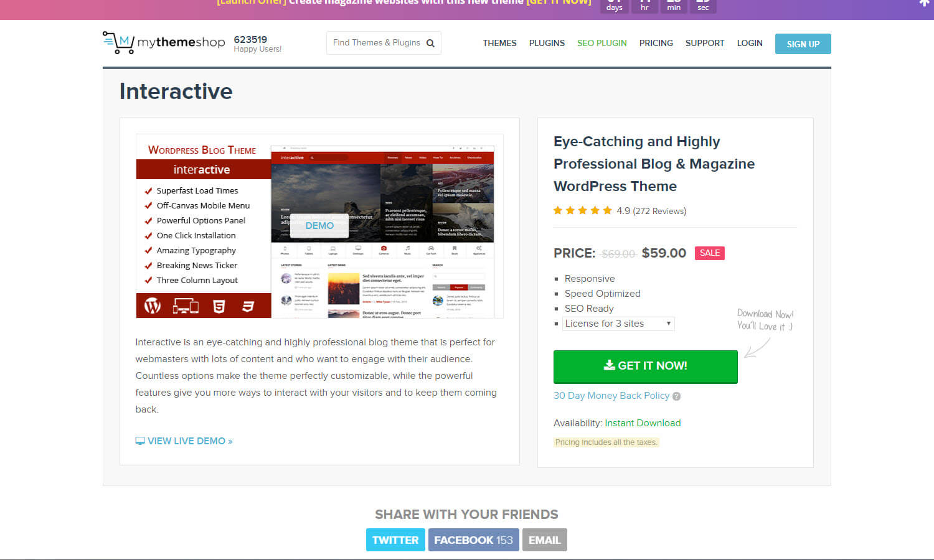Switch to the SEO PLUGIN menu item
The height and width of the screenshot is (560, 934).
point(601,43)
